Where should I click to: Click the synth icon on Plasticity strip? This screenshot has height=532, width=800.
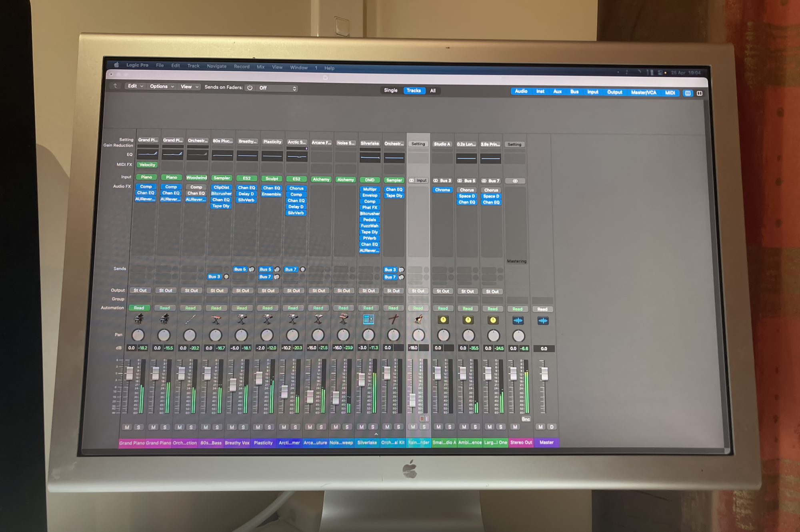click(267, 319)
